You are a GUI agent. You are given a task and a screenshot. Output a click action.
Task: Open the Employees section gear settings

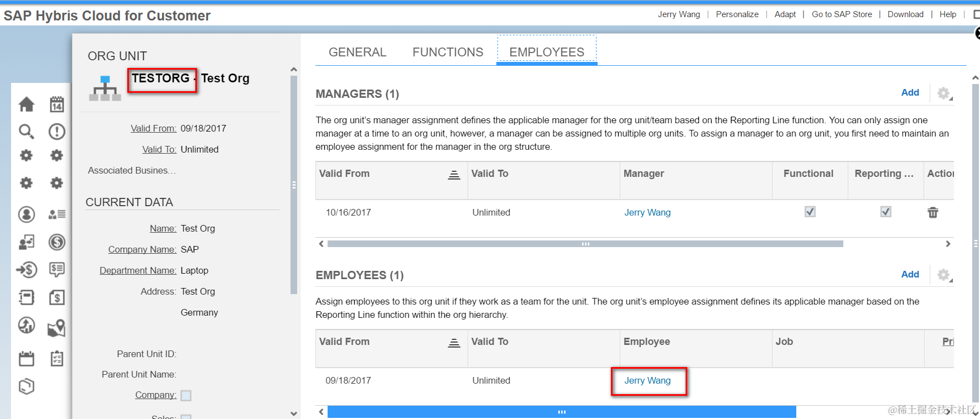(x=944, y=275)
